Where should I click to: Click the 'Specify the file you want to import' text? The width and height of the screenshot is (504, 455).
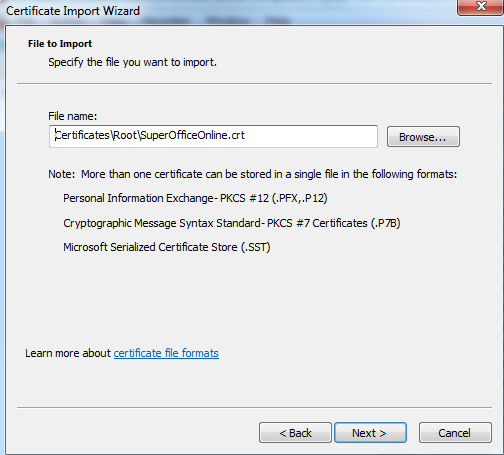point(132,62)
